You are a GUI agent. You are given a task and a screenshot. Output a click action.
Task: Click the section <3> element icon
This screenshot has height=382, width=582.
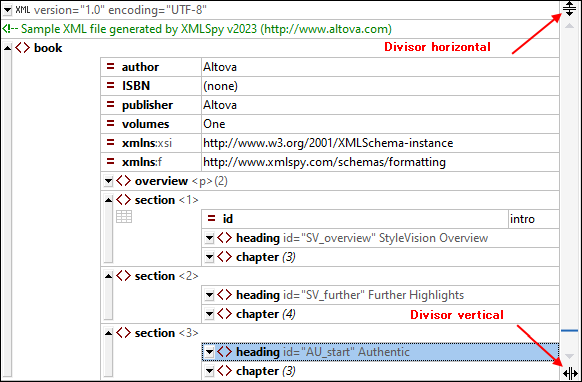(123, 333)
